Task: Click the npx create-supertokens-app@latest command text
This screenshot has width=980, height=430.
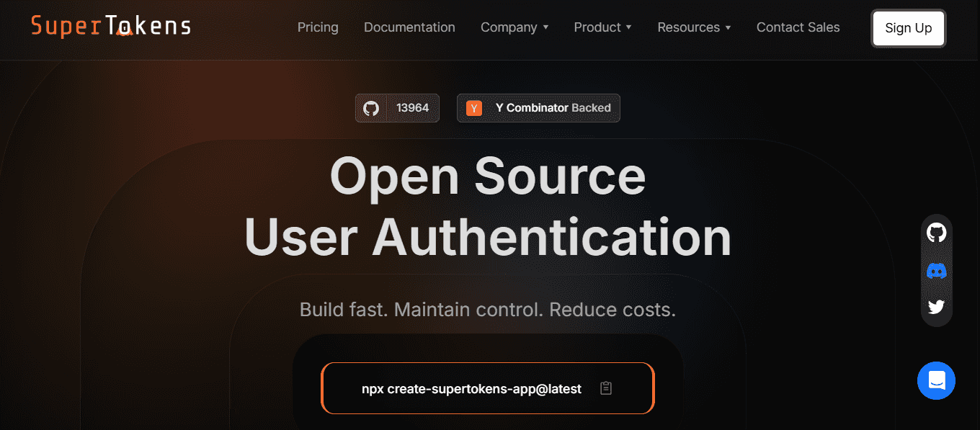Action: [471, 389]
